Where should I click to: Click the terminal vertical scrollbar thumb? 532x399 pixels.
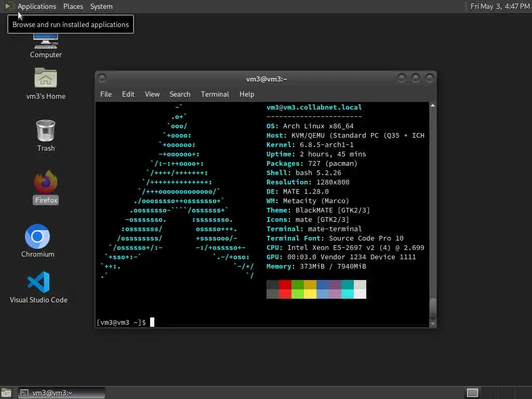pyautogui.click(x=433, y=309)
